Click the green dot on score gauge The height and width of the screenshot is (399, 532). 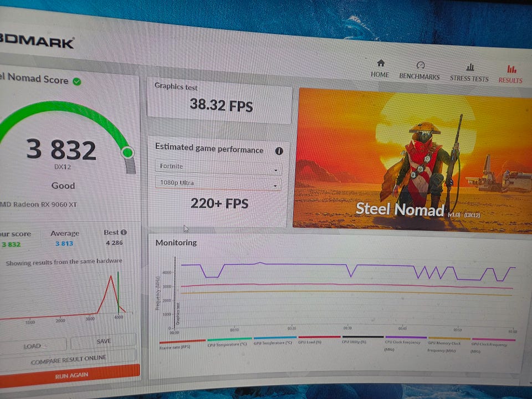tap(127, 153)
